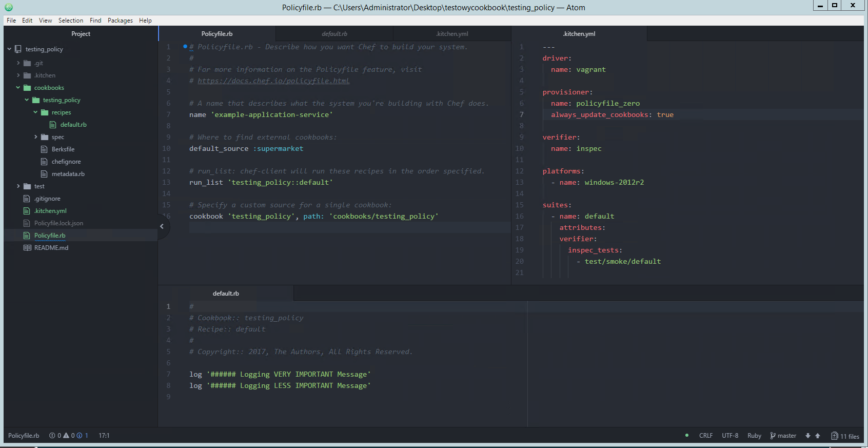Image resolution: width=868 pixels, height=448 pixels.
Task: Change CRLF line ending setting
Action: [x=706, y=436]
